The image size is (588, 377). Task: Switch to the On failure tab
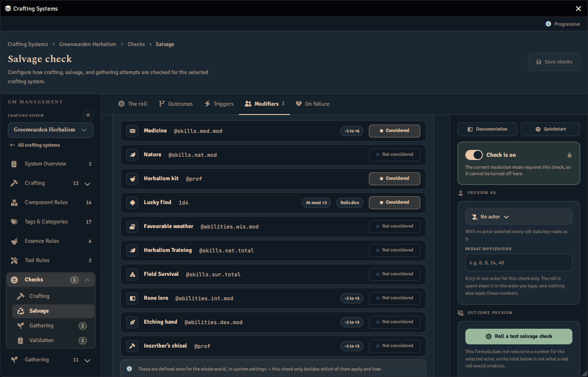312,104
